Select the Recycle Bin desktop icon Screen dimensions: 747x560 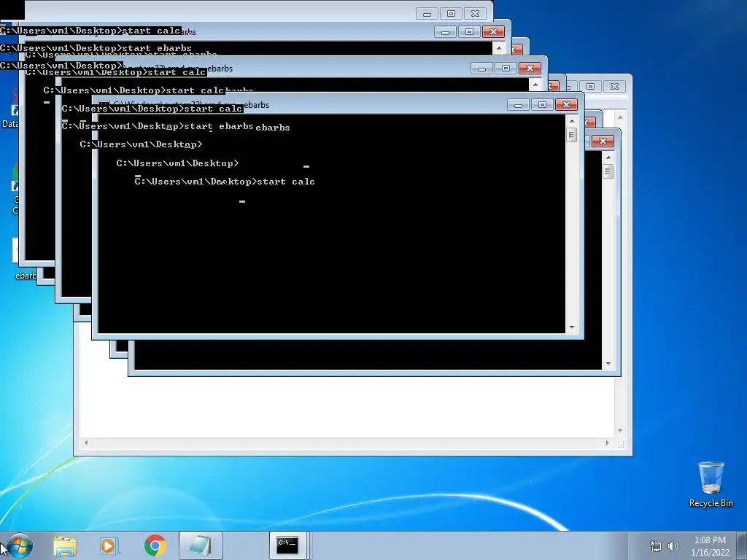click(x=711, y=484)
